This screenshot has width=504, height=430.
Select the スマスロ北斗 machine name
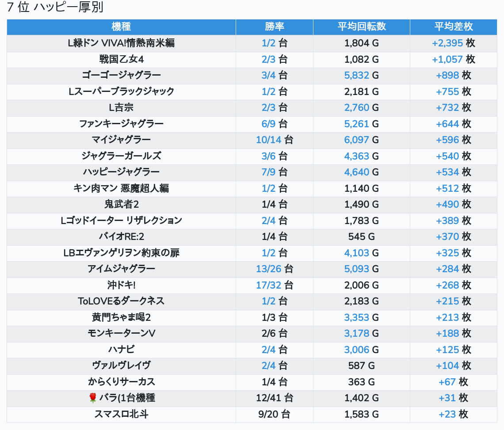121,414
